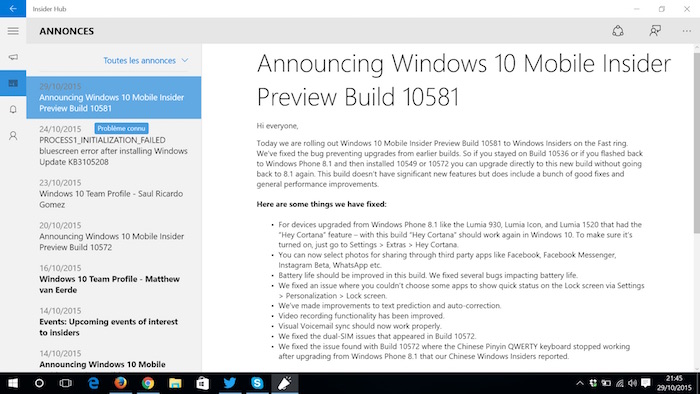Open network Wi-Fi tray icon
The width and height of the screenshot is (700, 394).
(620, 383)
